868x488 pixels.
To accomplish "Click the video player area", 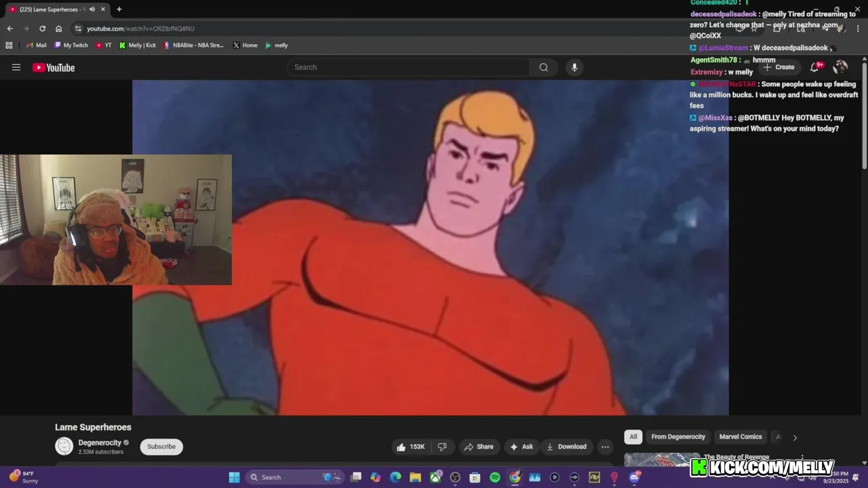I will click(431, 247).
